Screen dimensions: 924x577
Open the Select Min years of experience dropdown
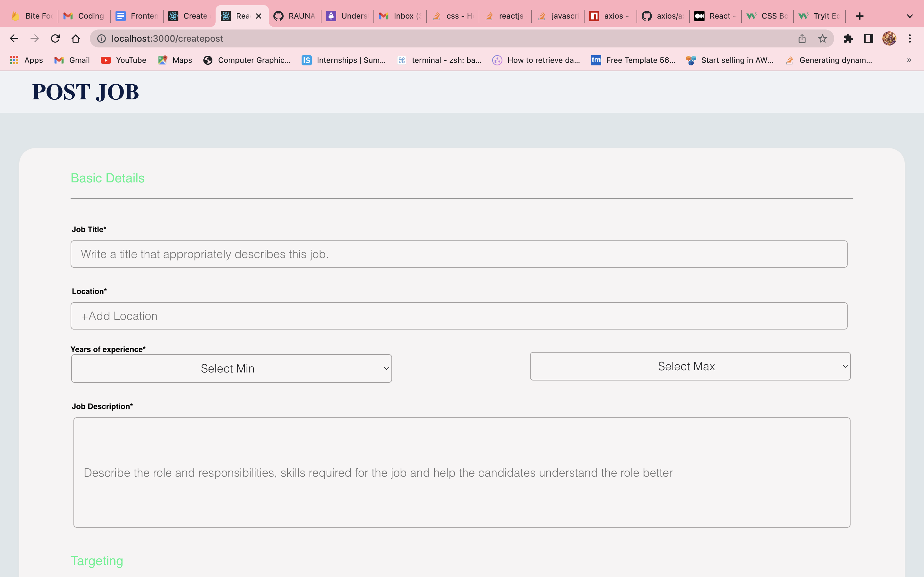tap(231, 368)
